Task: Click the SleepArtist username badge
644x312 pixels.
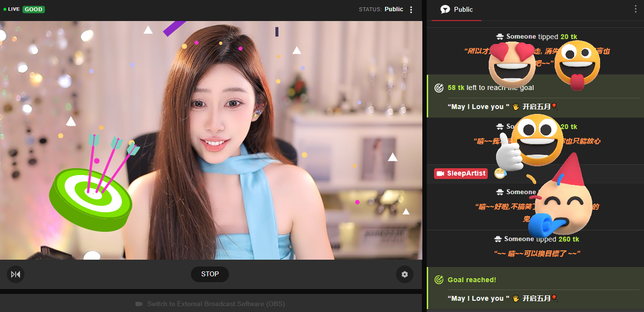Action: click(461, 174)
